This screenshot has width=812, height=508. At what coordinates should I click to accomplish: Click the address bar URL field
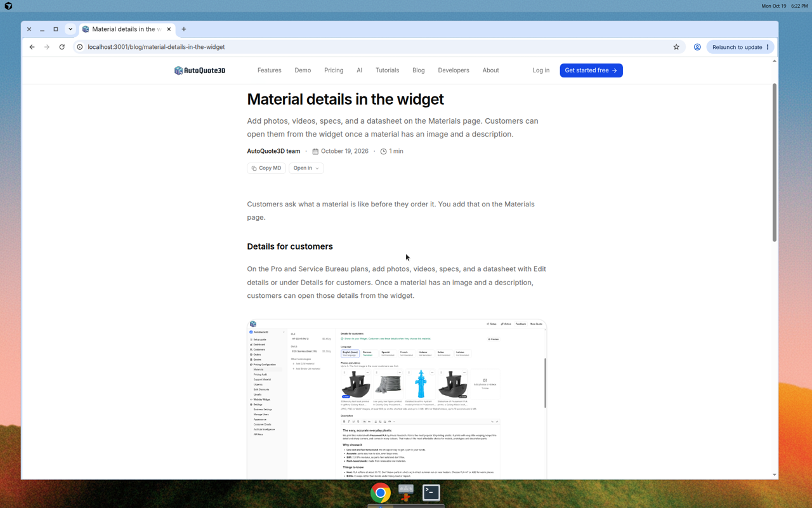(377, 47)
